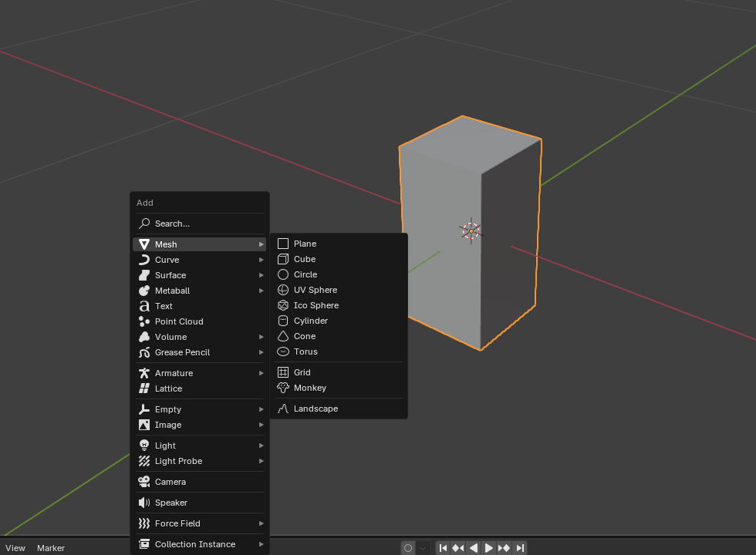Add a Grid mesh

coord(339,372)
